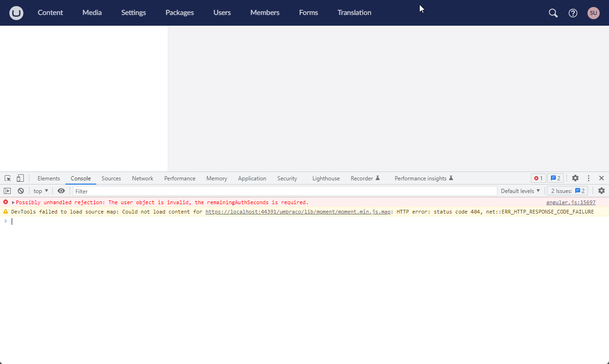
Task: Activate the inspect element picker icon
Action: tap(8, 178)
